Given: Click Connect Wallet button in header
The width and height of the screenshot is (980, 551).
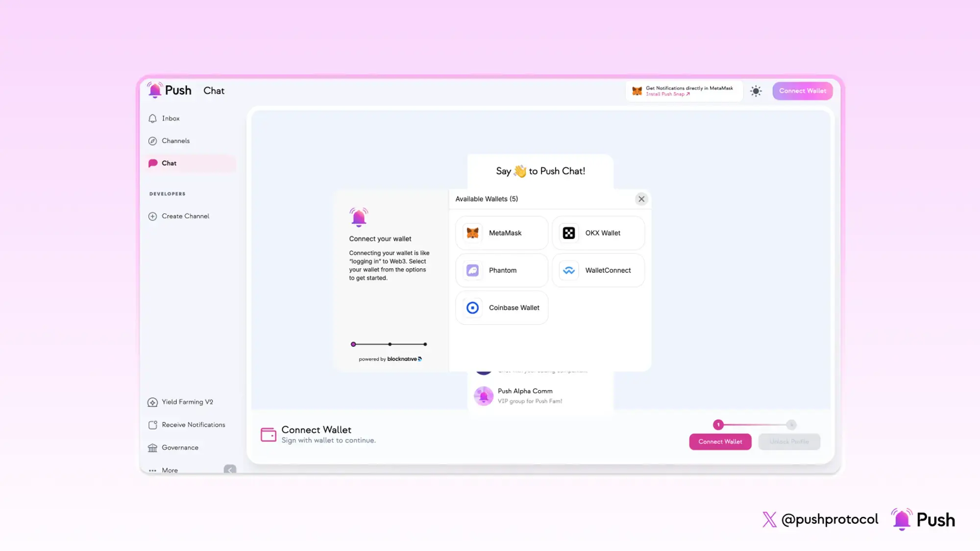Looking at the screenshot, I should point(802,90).
